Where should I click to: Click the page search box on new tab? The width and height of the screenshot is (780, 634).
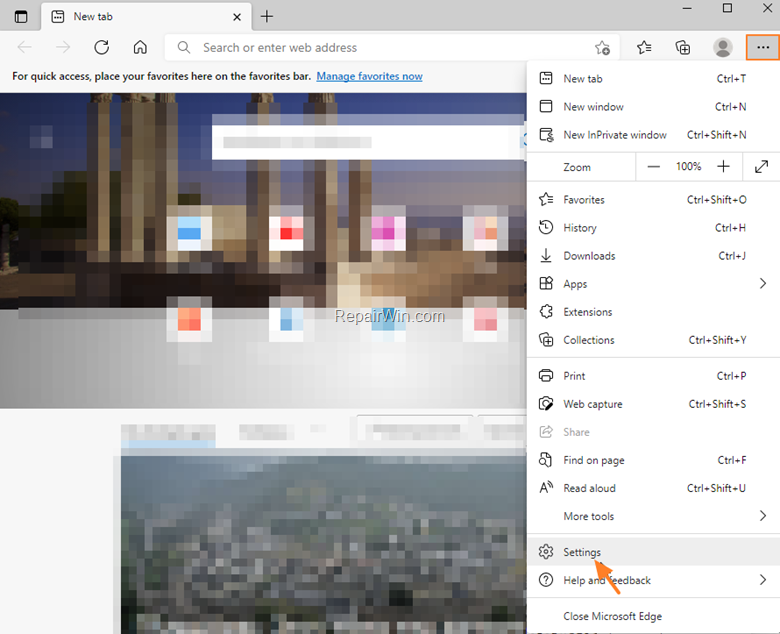368,142
